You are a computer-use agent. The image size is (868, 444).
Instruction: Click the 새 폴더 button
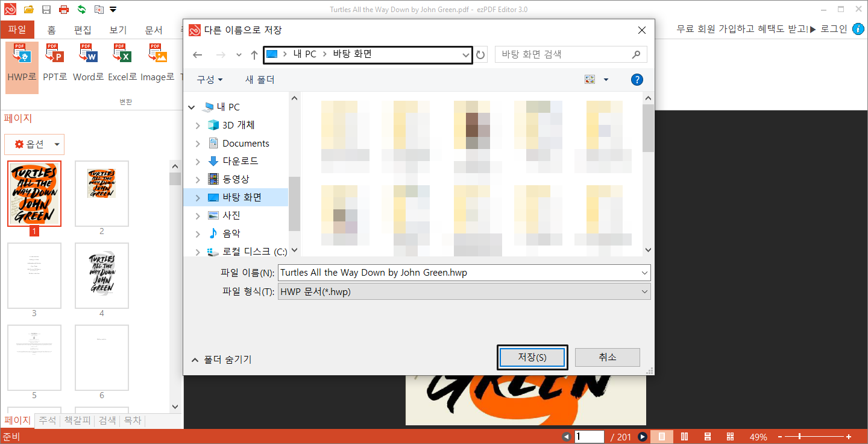260,80
